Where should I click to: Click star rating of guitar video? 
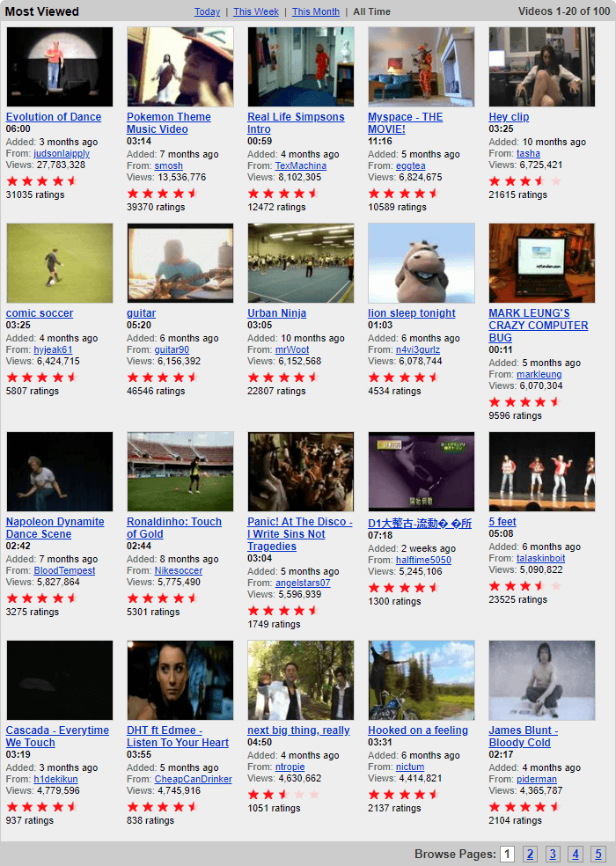(163, 378)
